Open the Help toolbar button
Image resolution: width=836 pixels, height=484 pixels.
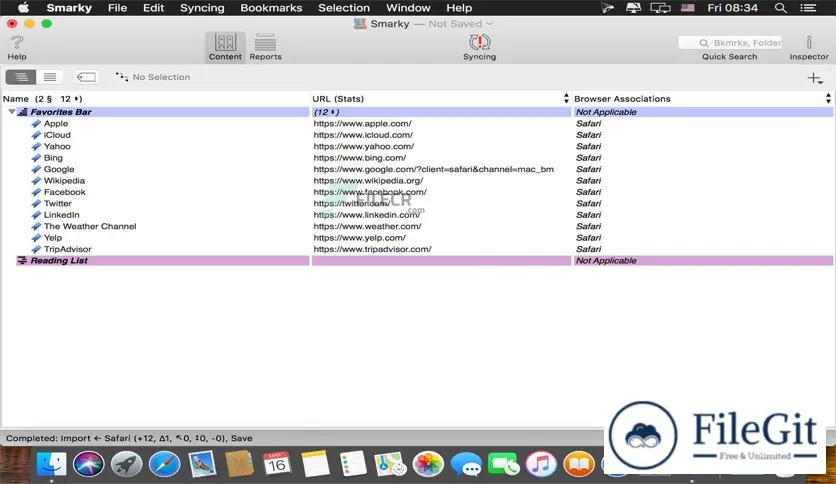tap(17, 47)
